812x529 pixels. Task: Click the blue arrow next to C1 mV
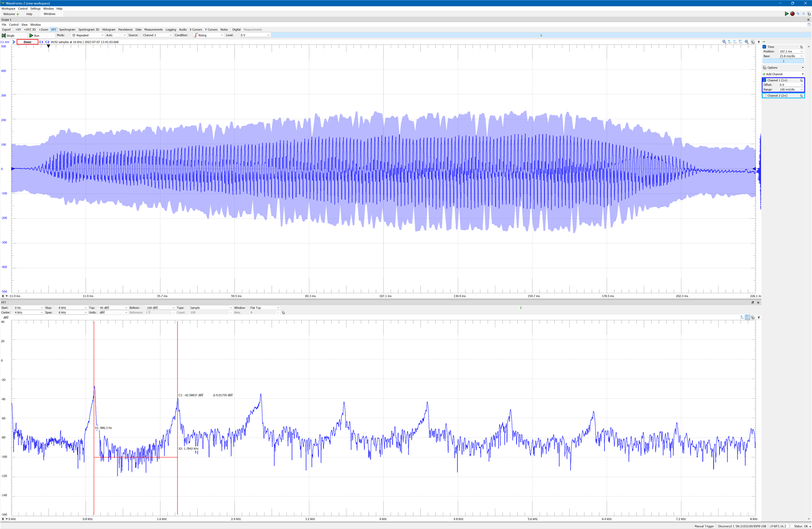14,42
